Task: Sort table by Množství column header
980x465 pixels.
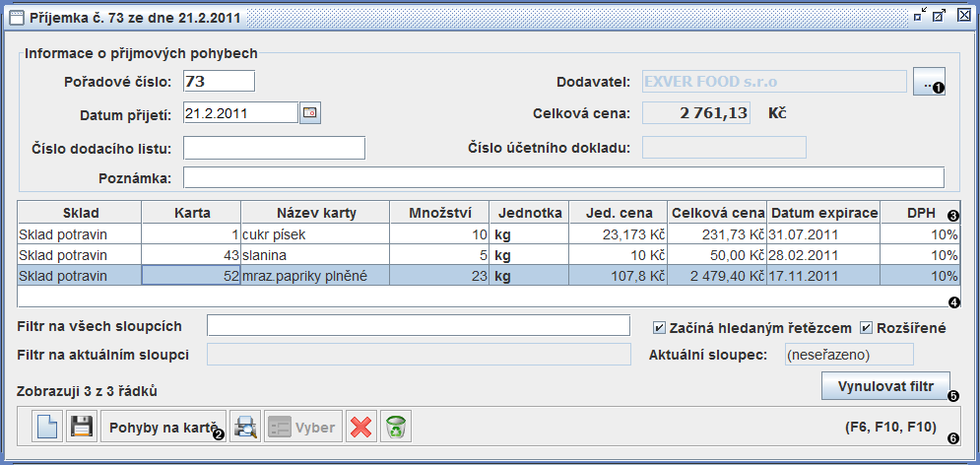Action: coord(439,213)
